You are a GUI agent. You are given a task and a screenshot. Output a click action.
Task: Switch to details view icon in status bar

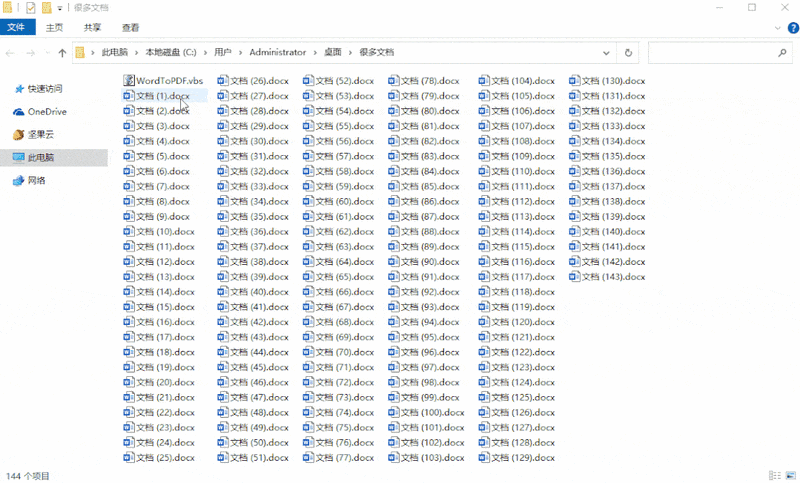point(775,476)
